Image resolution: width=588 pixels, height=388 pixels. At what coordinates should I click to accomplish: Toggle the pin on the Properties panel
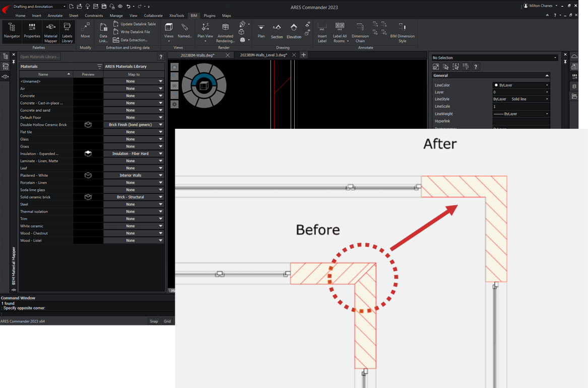(565, 61)
